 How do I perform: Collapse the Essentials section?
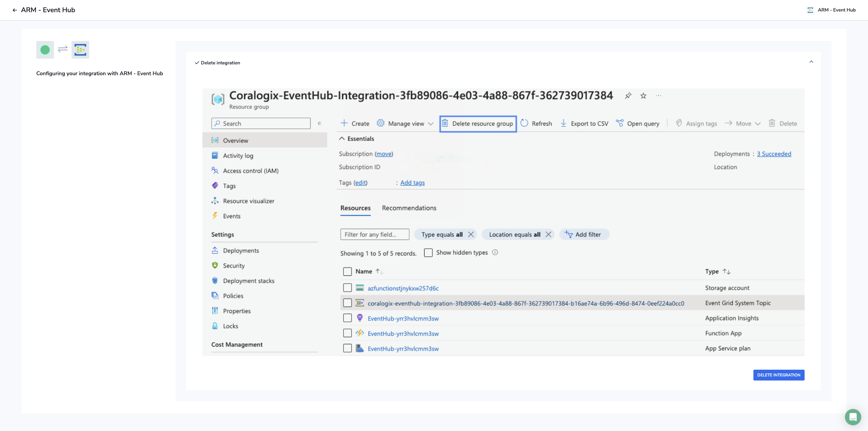pos(357,139)
